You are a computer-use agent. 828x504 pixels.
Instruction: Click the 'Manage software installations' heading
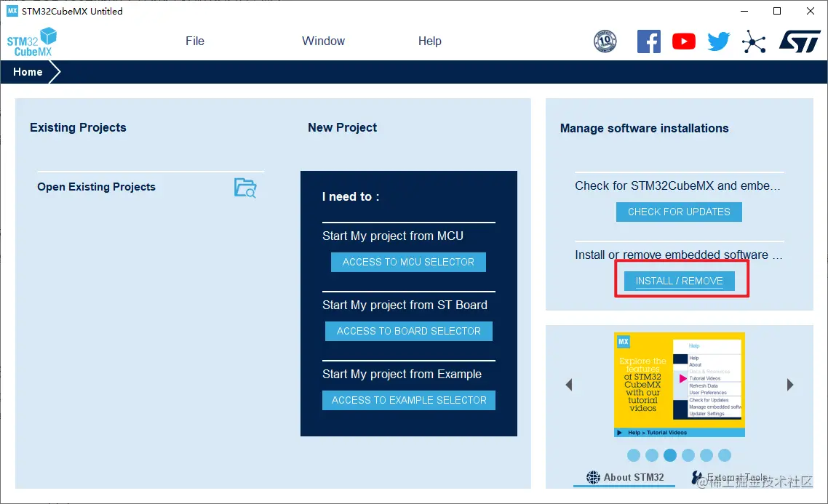pos(644,128)
